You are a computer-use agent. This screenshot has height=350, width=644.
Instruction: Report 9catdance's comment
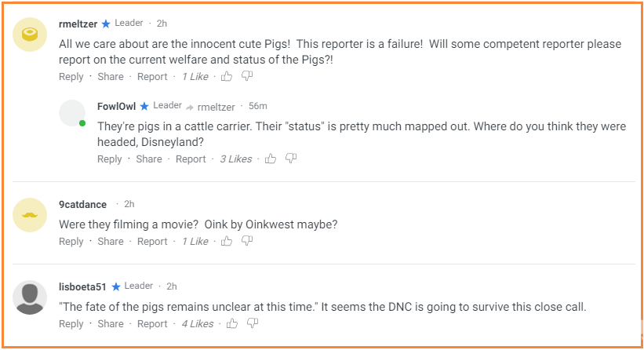(152, 242)
